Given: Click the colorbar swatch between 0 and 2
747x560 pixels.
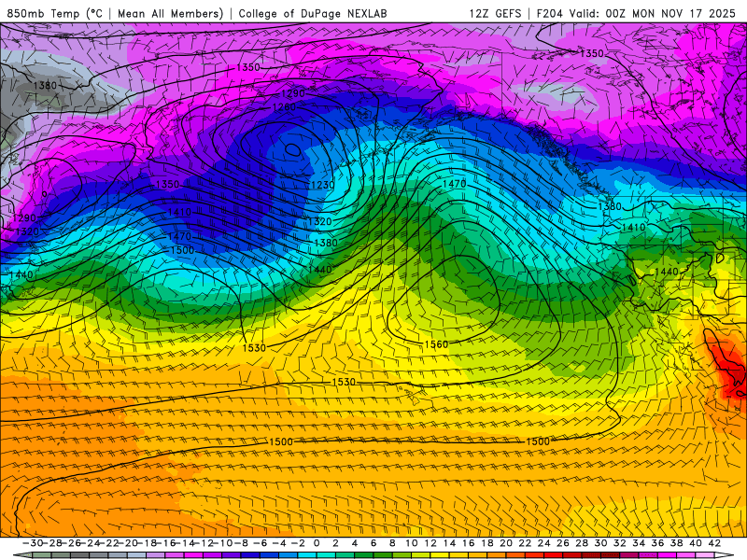Looking at the screenshot, I should (326, 555).
